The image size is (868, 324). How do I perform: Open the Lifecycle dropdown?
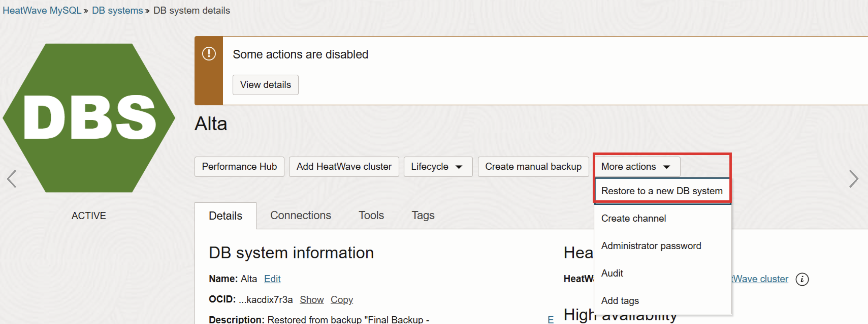pos(438,166)
